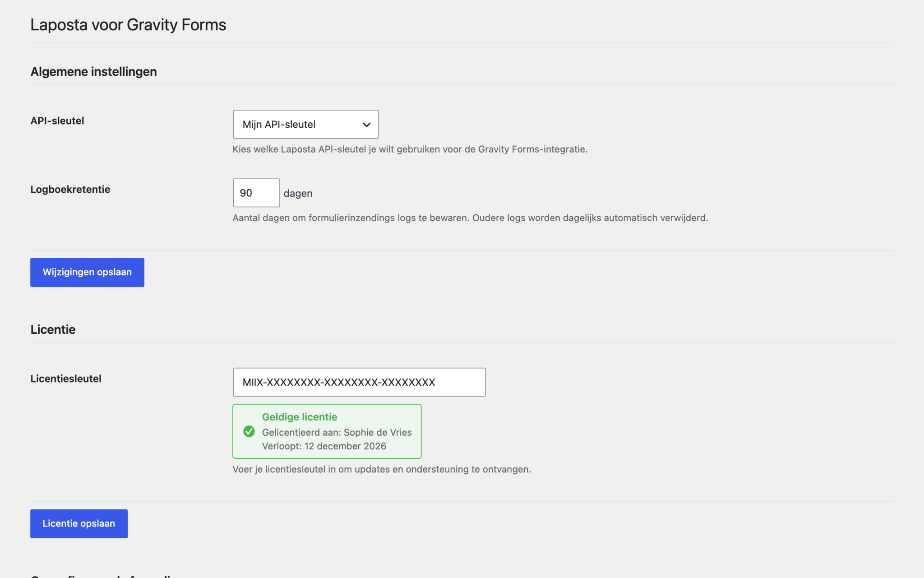The width and height of the screenshot is (924, 578).
Task: Click 'Gelicentieerd aan: Sophie de Vries' text
Action: coord(337,432)
